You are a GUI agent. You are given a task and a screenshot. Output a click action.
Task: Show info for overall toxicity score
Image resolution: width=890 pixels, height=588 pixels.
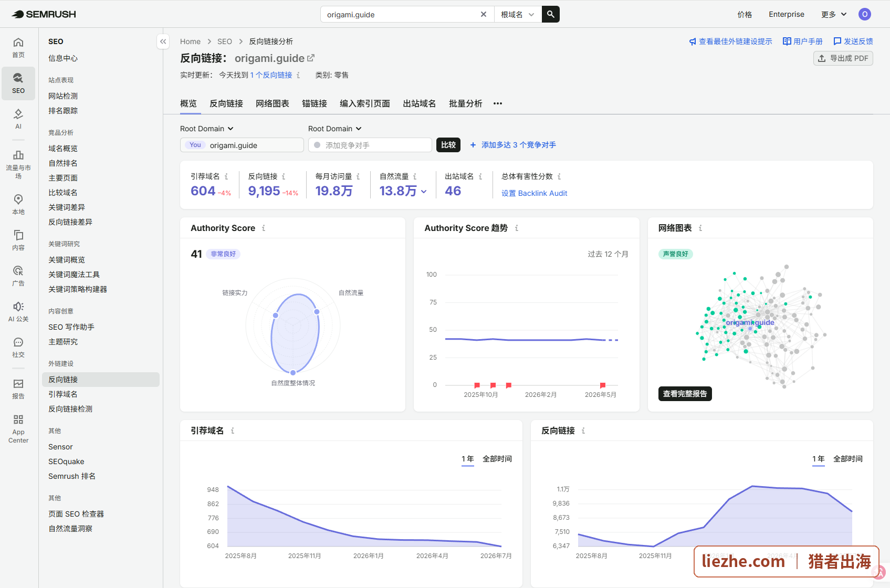pos(559,176)
